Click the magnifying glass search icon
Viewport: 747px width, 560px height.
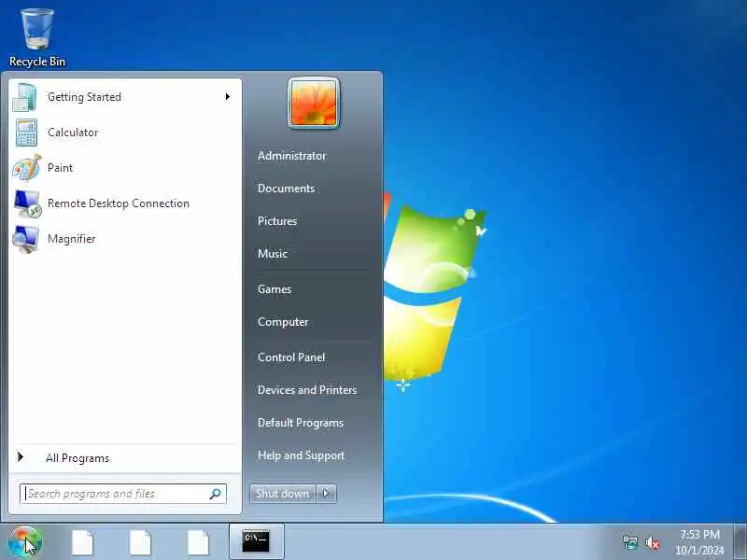point(216,494)
